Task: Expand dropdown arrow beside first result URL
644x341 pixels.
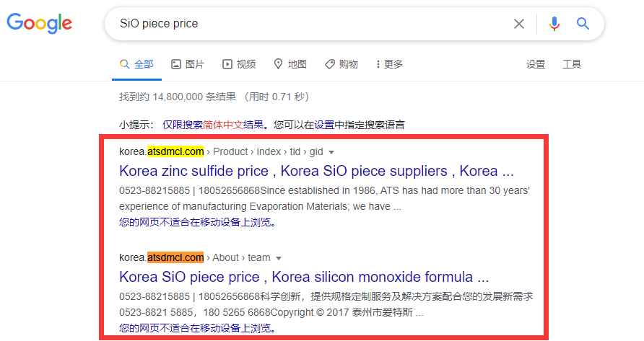Action: (331, 152)
